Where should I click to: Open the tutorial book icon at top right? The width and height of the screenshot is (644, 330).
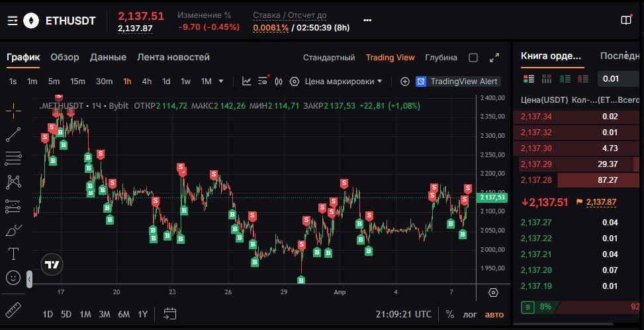coord(626,21)
